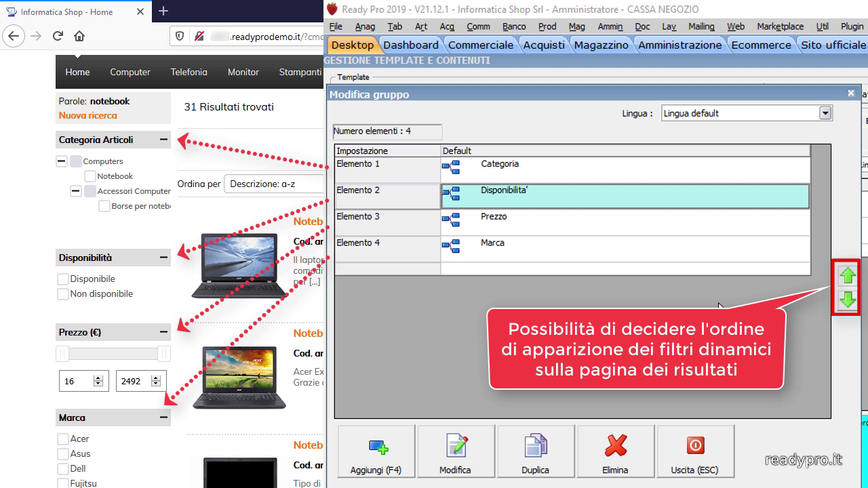Image resolution: width=868 pixels, height=488 pixels.
Task: Open the Ordina per Descrizione: a-z dropdown
Action: click(274, 184)
